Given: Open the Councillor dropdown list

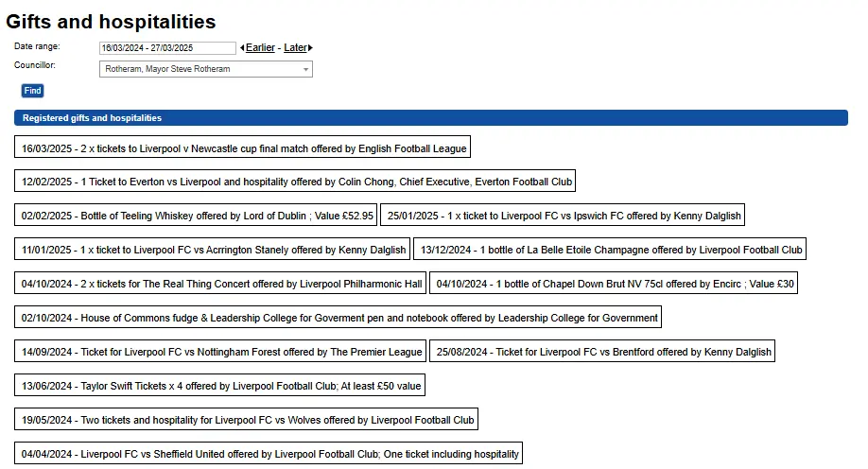Looking at the screenshot, I should (205, 69).
